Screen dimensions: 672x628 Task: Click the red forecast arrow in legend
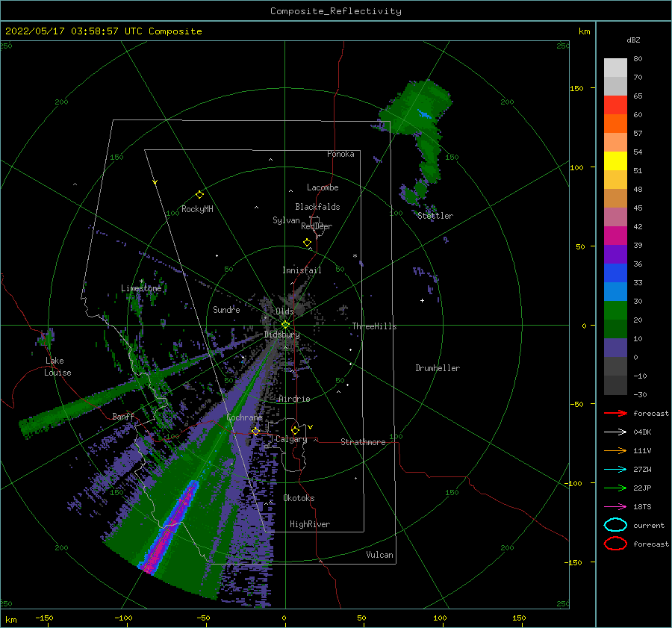pos(615,413)
